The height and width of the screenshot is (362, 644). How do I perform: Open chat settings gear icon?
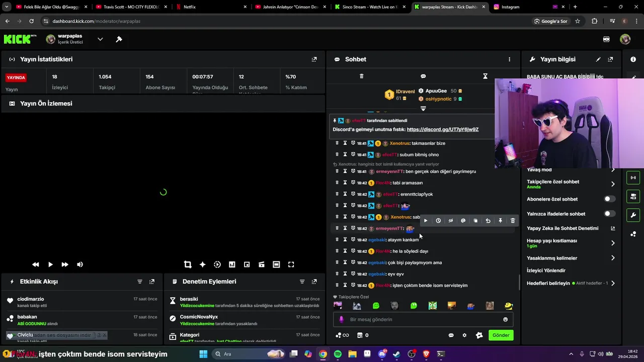click(464, 335)
